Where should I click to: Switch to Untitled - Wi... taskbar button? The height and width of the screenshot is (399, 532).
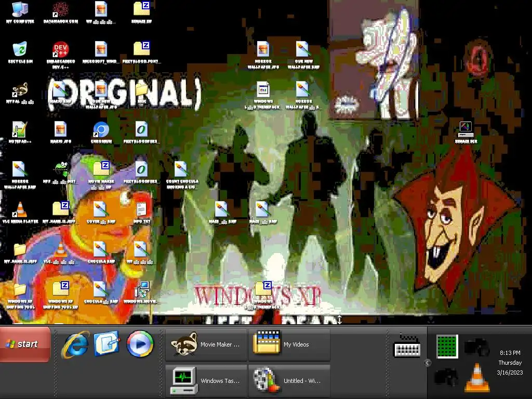(289, 381)
